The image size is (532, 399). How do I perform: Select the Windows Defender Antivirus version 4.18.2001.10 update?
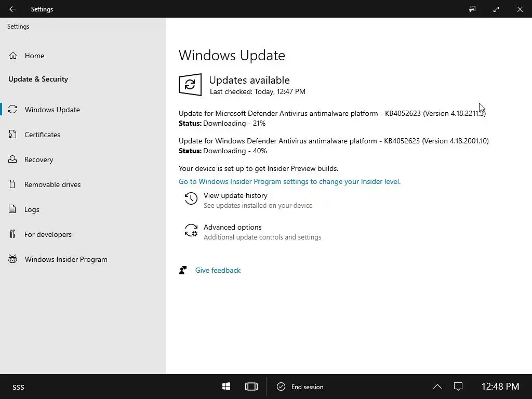334,141
